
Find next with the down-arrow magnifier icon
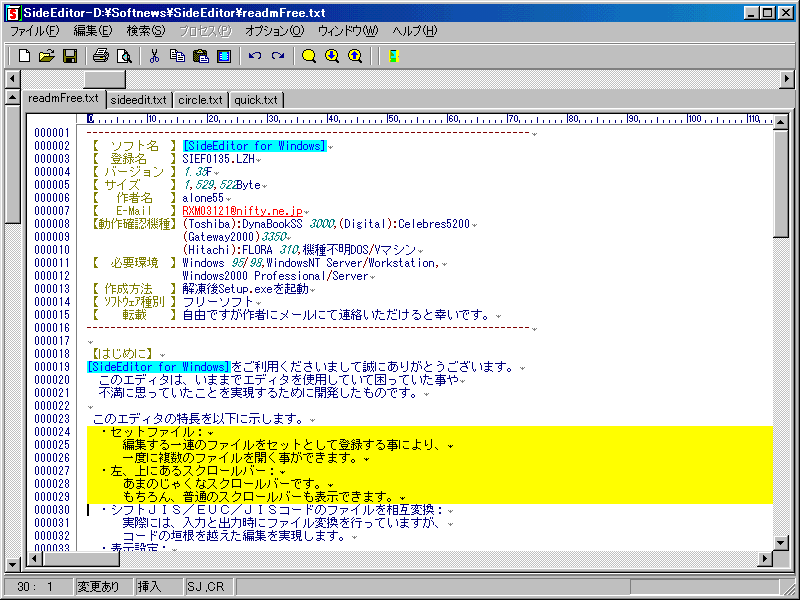[332, 56]
